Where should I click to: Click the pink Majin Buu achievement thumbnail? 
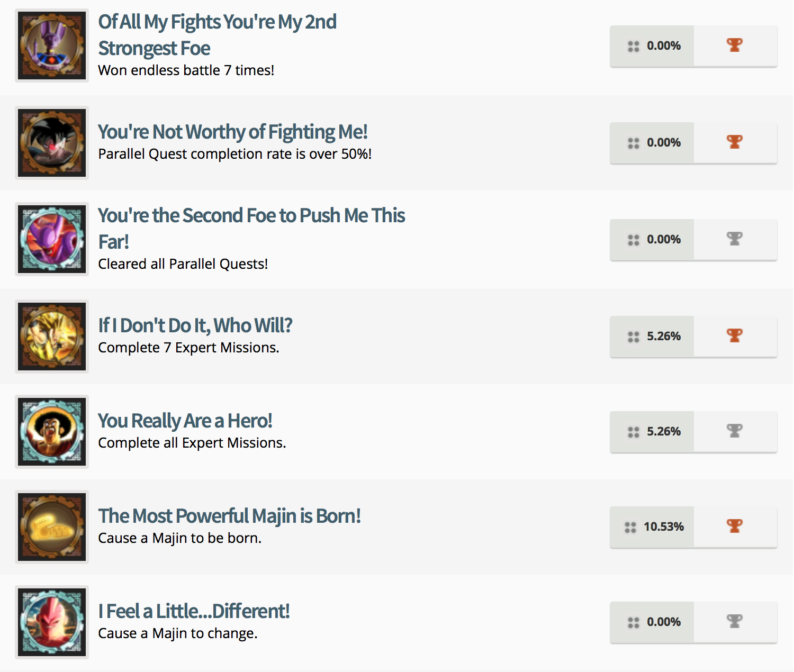[x=52, y=622]
